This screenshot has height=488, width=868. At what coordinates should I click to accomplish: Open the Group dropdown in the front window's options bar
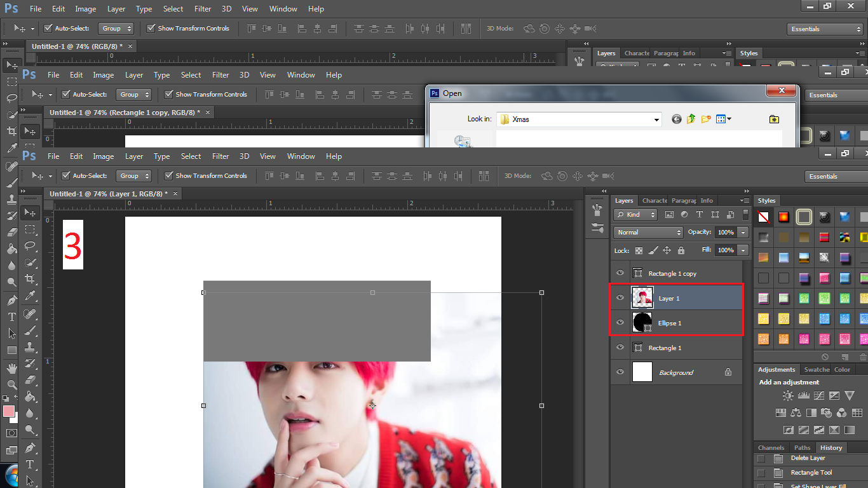coord(134,175)
